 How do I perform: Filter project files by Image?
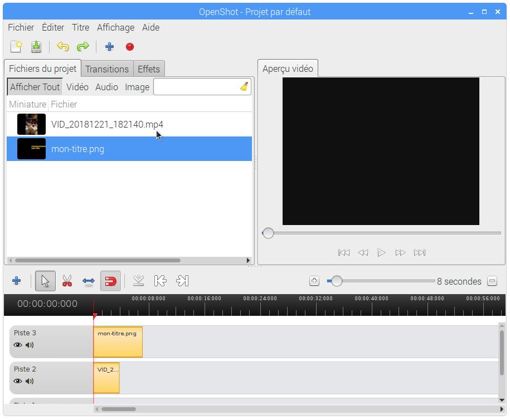137,87
